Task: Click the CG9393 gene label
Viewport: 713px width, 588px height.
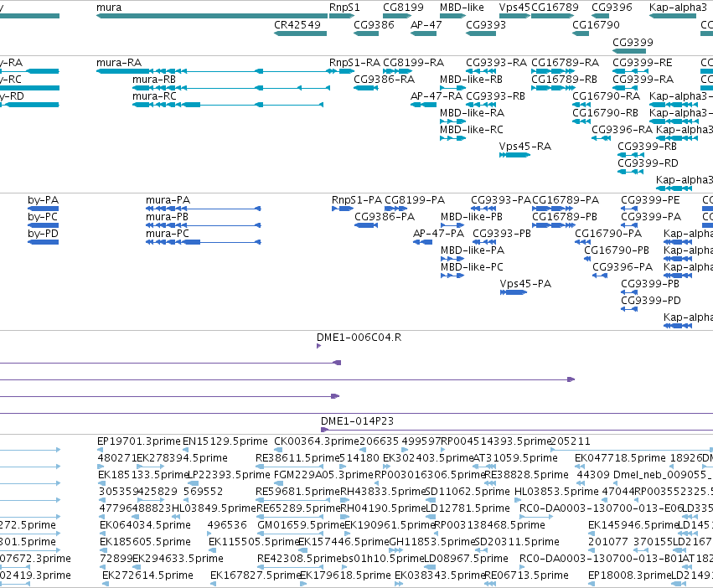Action: point(486,24)
